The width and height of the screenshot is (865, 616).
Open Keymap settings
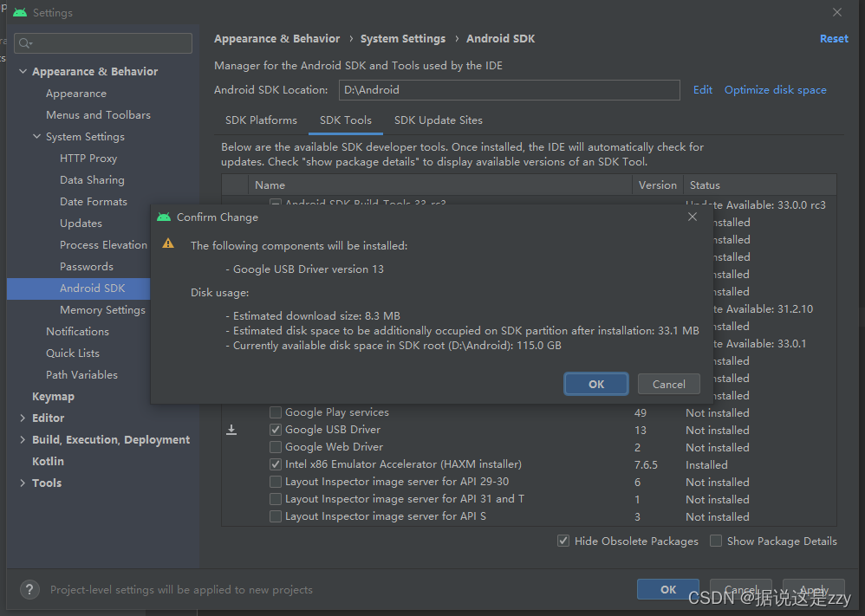click(x=53, y=397)
